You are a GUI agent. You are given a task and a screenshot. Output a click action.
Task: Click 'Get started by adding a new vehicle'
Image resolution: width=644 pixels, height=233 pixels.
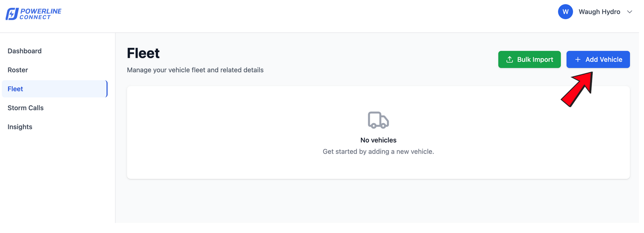[378, 151]
